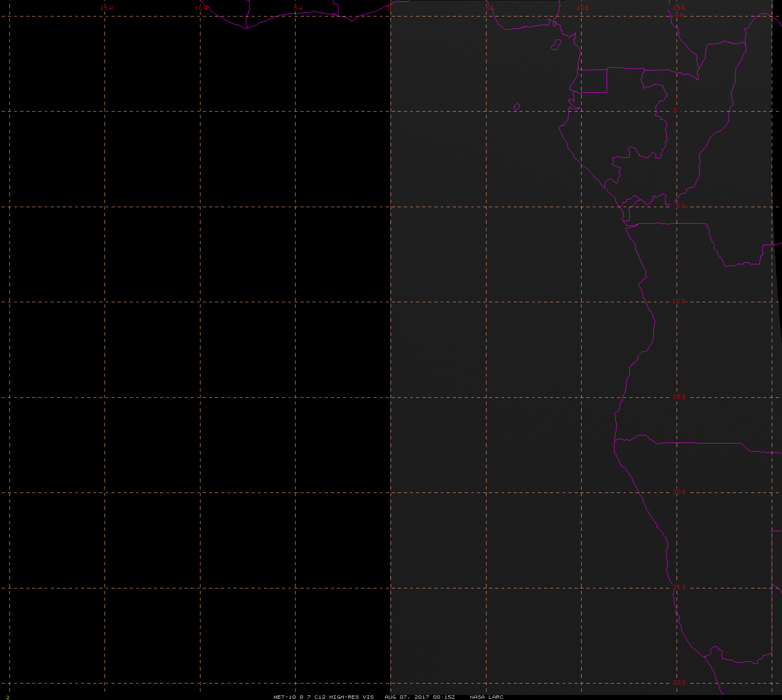Click the 'NASA LARC' credit text
The height and width of the screenshot is (700, 782).
[x=486, y=697]
